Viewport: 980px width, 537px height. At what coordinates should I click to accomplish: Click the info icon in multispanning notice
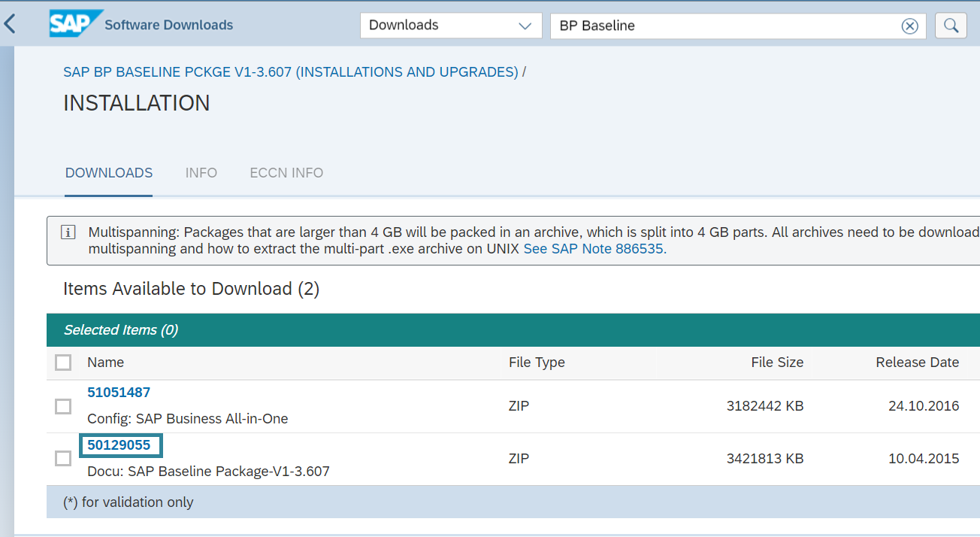coord(68,232)
